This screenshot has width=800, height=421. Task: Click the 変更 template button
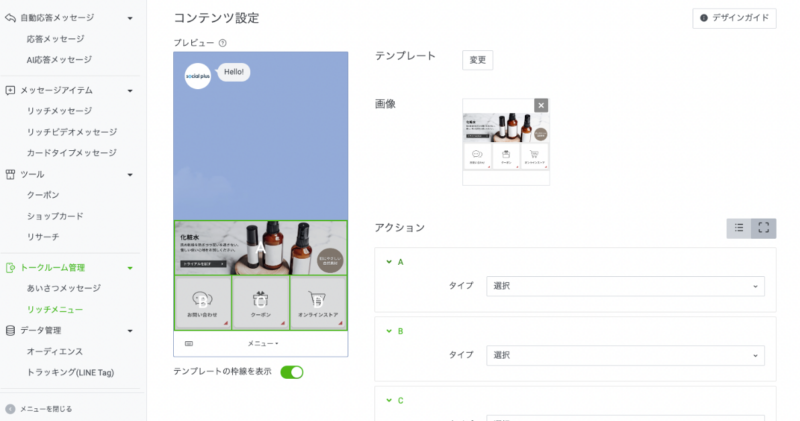coord(478,60)
